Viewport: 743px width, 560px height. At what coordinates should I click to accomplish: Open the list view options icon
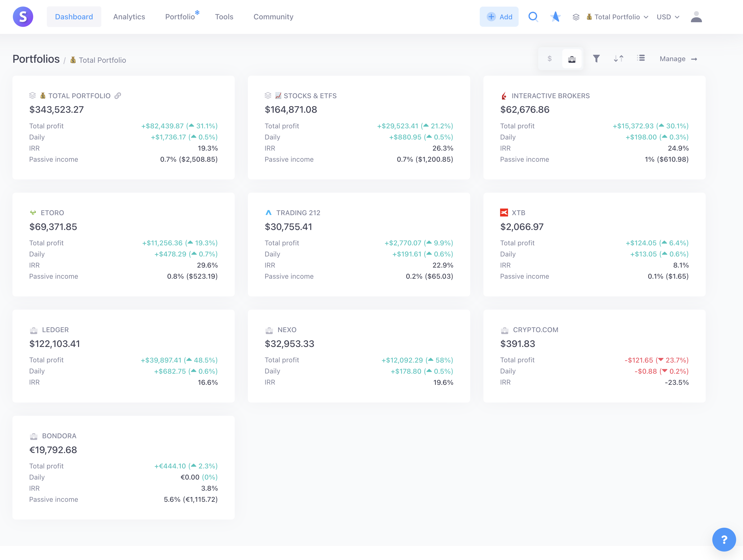point(641,58)
